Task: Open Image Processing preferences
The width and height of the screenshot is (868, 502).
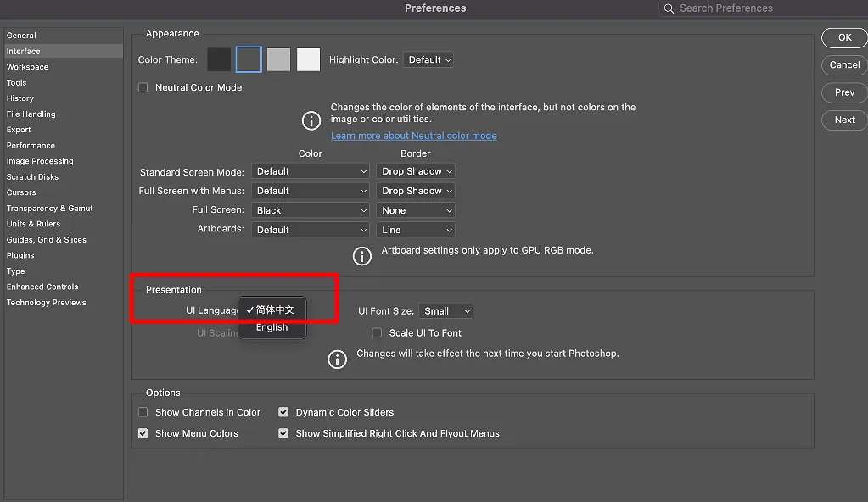Action: [x=64, y=161]
